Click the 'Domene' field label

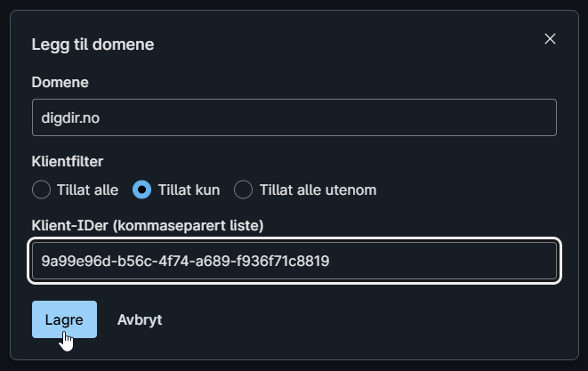[x=60, y=82]
